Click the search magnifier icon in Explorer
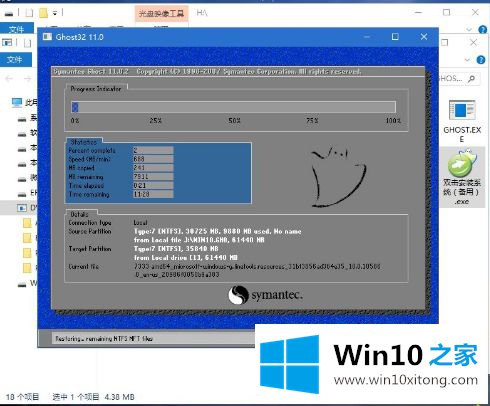This screenshot has height=406, width=490. pyautogui.click(x=471, y=79)
